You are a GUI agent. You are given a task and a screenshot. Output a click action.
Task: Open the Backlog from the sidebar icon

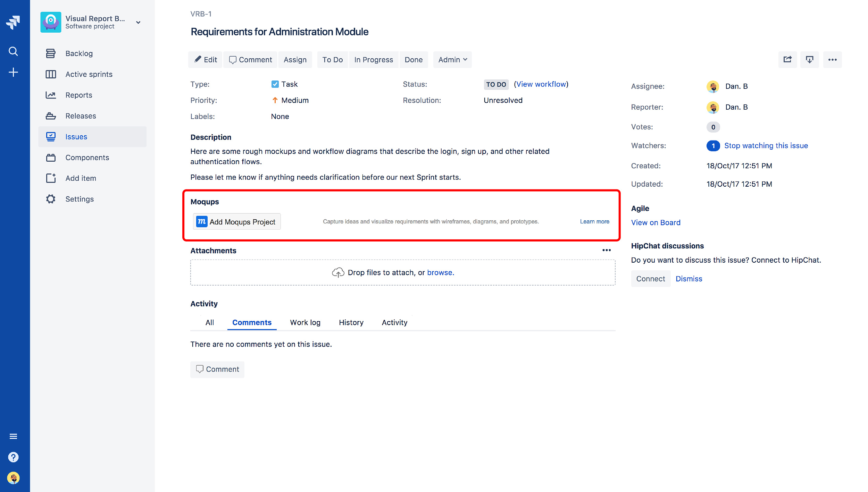(x=51, y=53)
